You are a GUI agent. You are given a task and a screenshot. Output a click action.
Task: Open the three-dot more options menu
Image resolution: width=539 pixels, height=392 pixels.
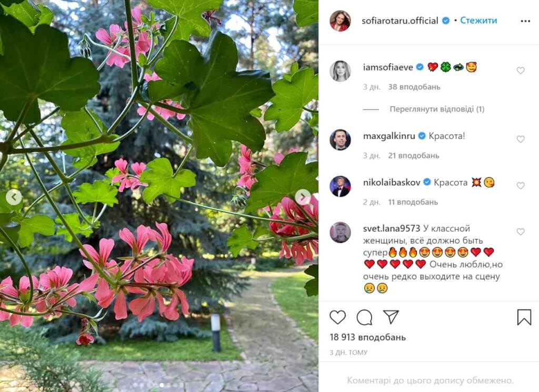pyautogui.click(x=526, y=21)
